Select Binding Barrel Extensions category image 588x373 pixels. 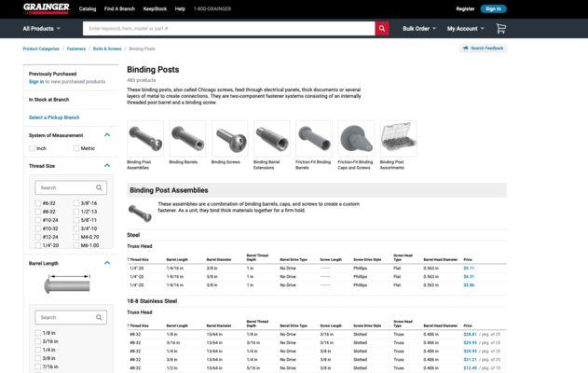[x=271, y=138]
